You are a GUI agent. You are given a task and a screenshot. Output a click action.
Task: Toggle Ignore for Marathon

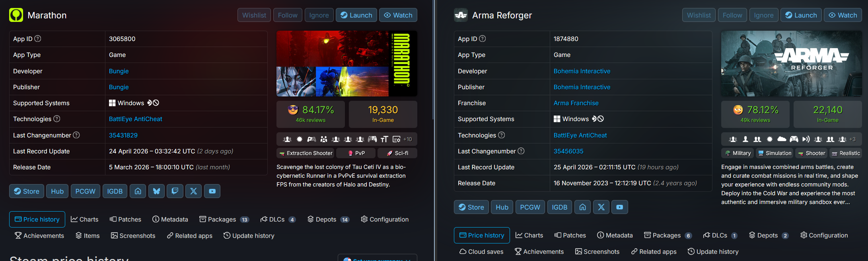click(x=319, y=15)
